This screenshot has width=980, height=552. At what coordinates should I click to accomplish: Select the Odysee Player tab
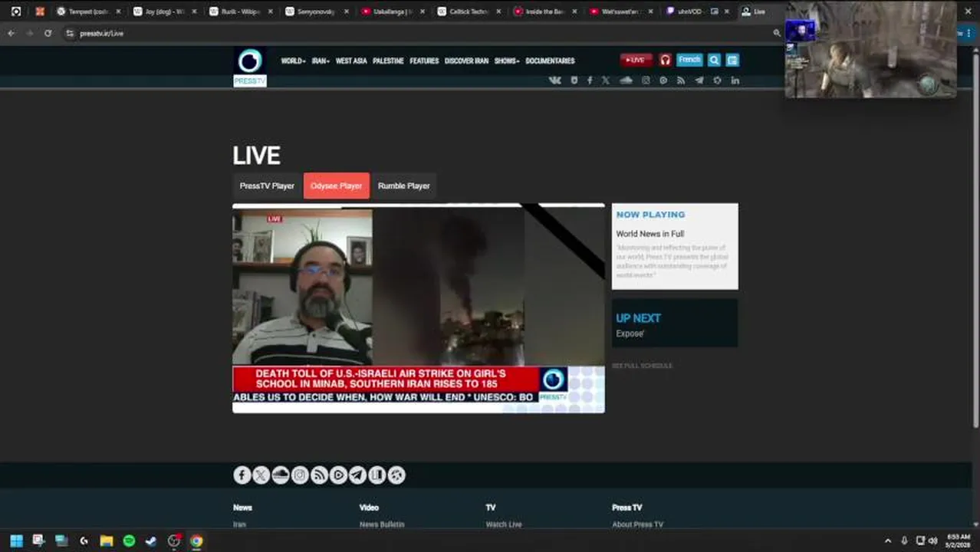(x=337, y=186)
